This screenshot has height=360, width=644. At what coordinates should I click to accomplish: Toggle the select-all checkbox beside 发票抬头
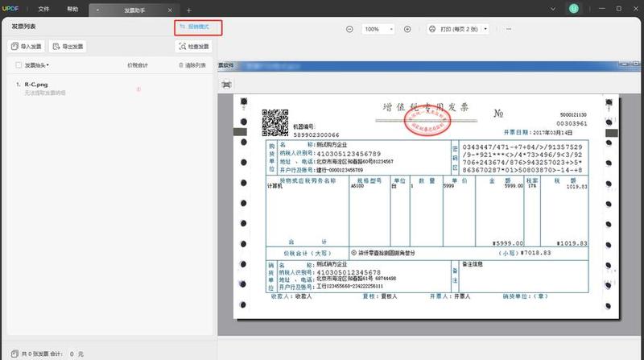click(19, 65)
